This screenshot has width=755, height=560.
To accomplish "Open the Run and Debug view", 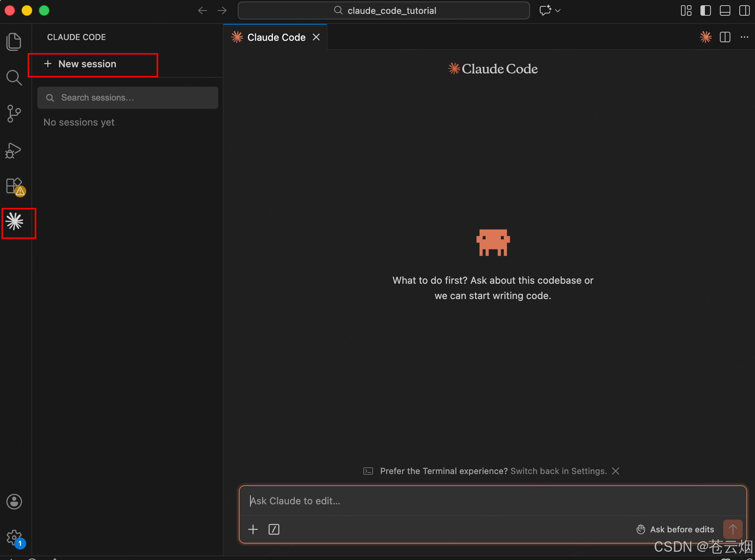I will pyautogui.click(x=13, y=150).
